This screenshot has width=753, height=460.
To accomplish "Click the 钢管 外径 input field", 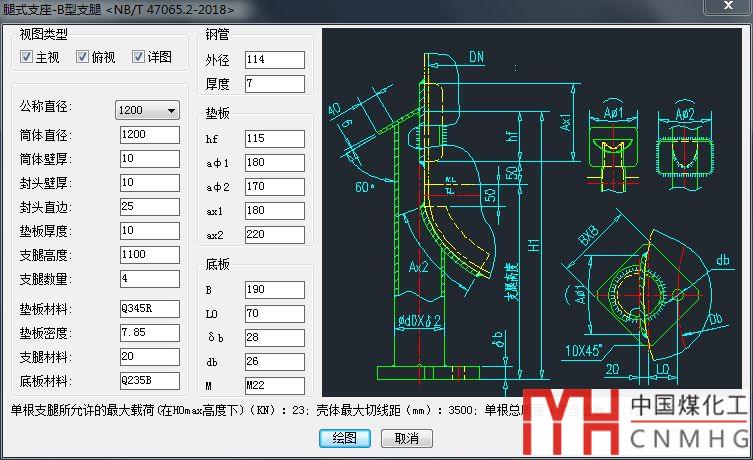I will tap(275, 60).
